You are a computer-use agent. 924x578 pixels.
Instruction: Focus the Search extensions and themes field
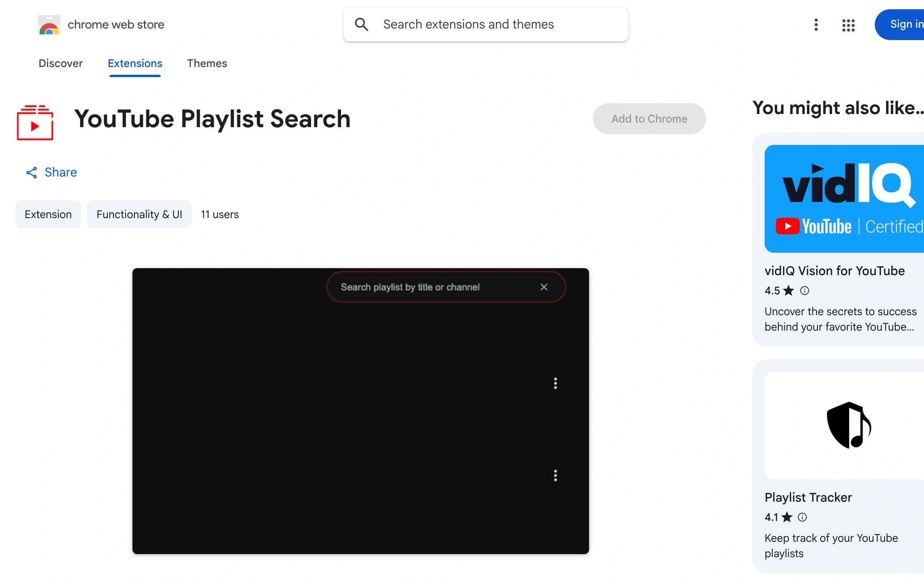(486, 25)
